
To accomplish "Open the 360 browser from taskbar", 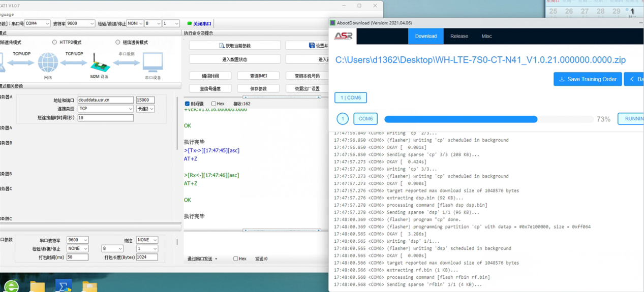I will (x=11, y=286).
